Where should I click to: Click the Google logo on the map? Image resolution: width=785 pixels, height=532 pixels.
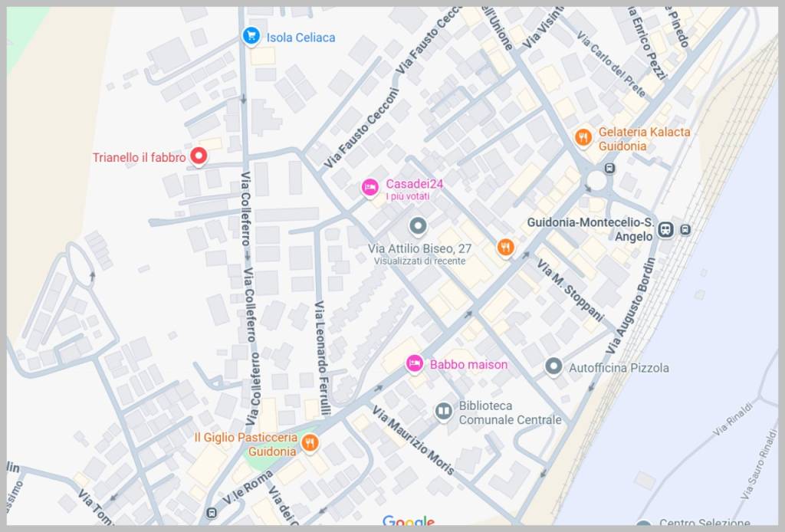tap(409, 521)
